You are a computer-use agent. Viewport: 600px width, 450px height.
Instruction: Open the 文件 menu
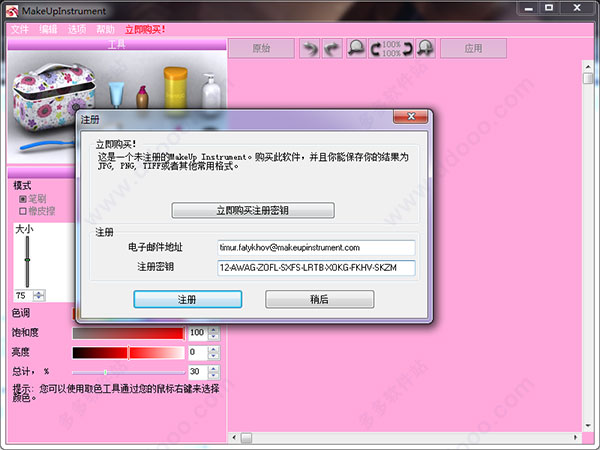[20, 29]
